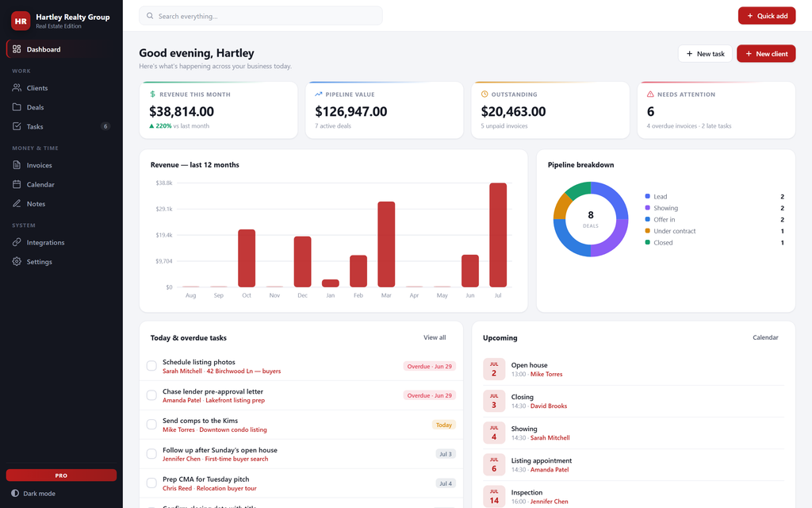Click the Deals folder icon
Screen dimensions: 812x508
pos(17,107)
